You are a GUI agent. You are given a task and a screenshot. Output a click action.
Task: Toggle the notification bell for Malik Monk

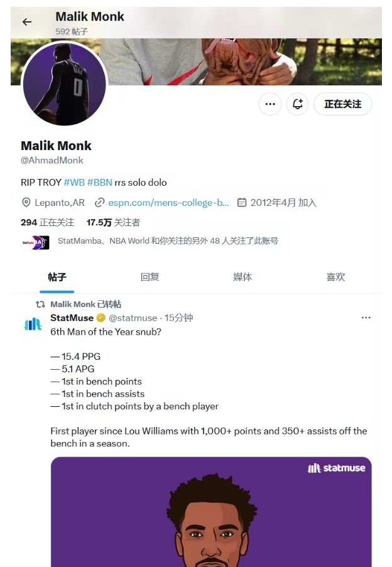297,104
